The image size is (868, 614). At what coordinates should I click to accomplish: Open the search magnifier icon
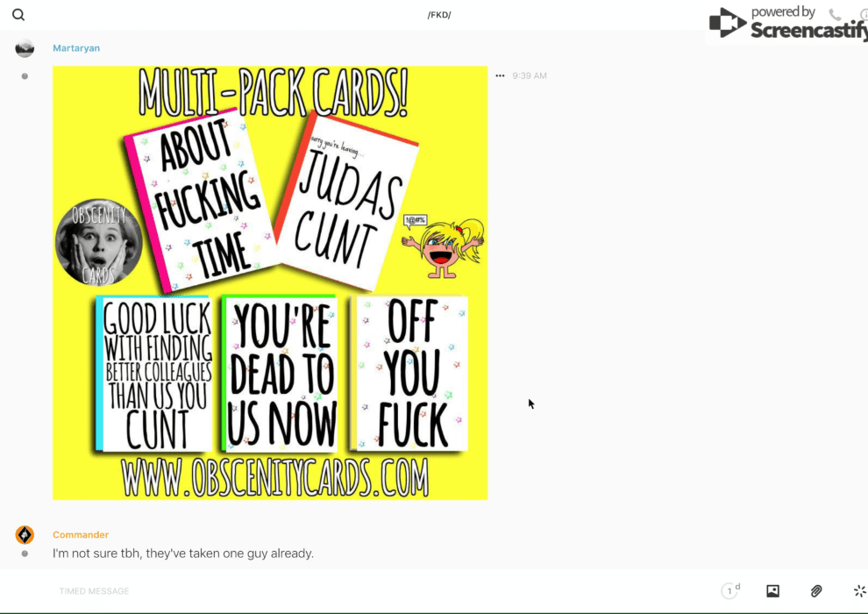click(18, 15)
